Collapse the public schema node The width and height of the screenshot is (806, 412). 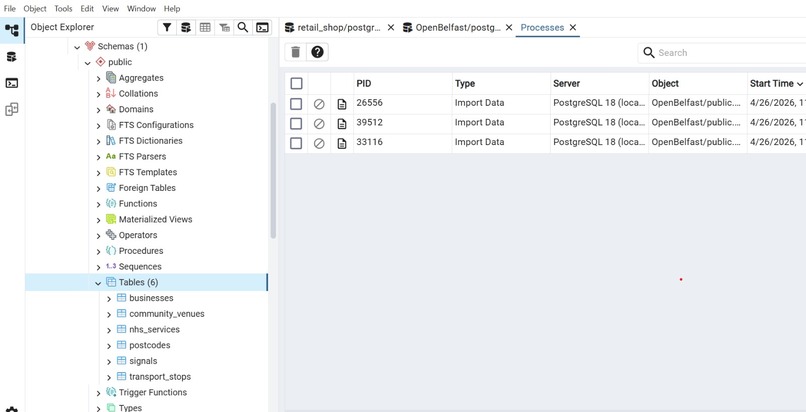(x=87, y=63)
